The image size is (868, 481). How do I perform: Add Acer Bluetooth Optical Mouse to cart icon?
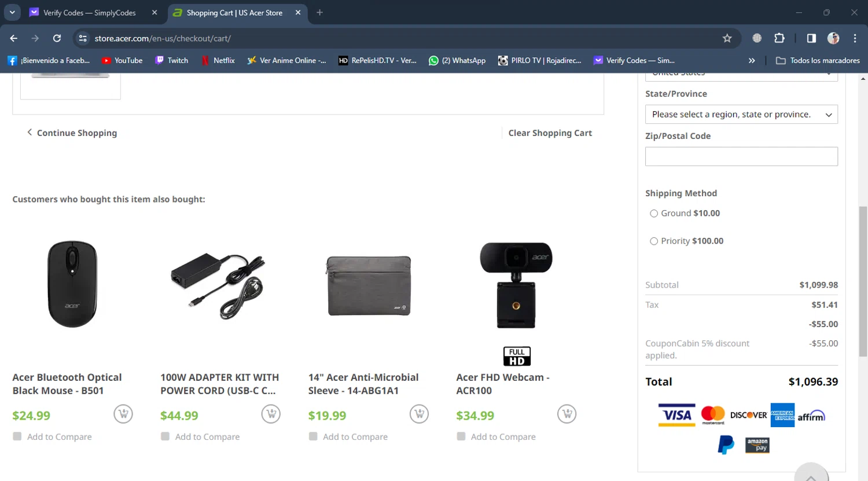[x=123, y=414]
